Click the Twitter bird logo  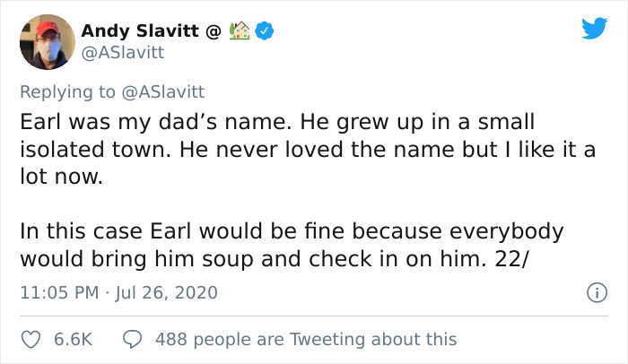(x=594, y=28)
